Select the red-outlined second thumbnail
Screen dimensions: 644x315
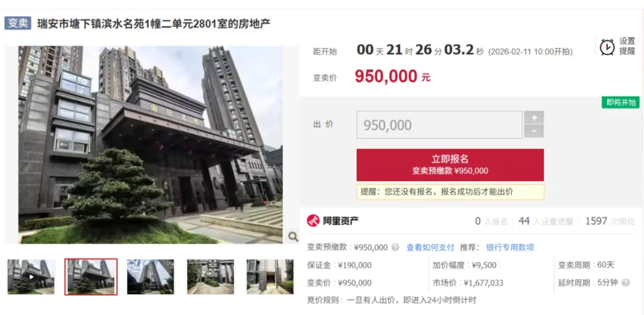[91, 276]
